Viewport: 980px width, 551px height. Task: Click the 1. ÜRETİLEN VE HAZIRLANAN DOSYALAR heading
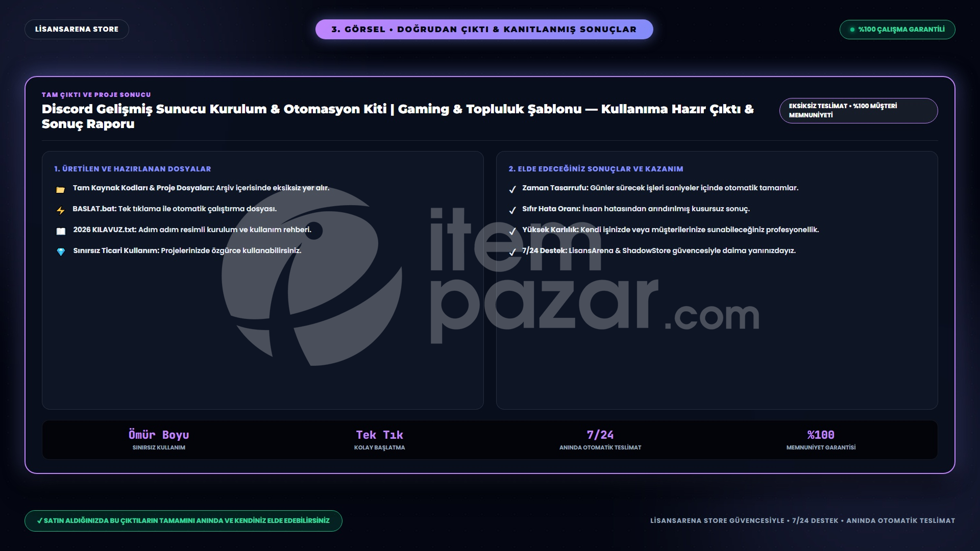[x=133, y=169]
